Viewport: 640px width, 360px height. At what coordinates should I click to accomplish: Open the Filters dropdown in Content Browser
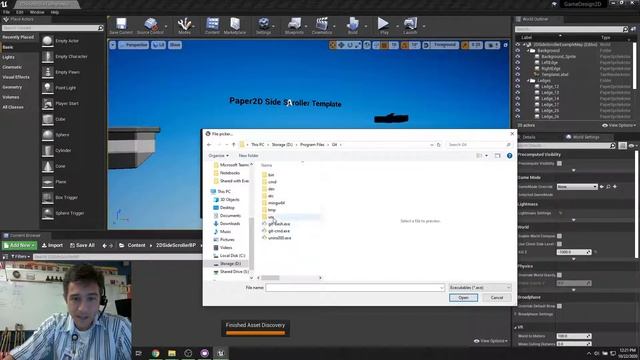click(19, 256)
